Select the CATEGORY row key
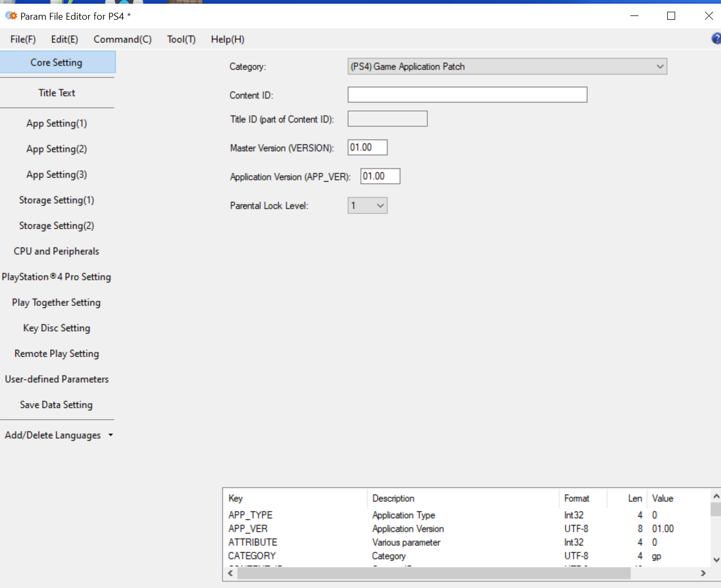Image resolution: width=721 pixels, height=588 pixels. point(252,556)
